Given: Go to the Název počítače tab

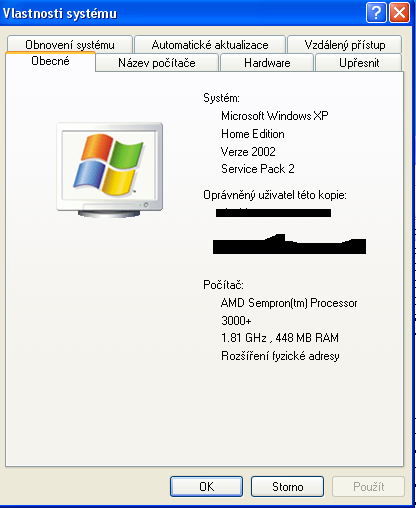Looking at the screenshot, I should (157, 63).
